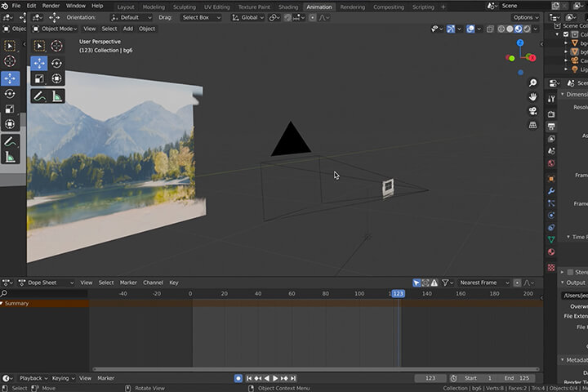Open the Tool properties tab (wrench-screwdriver icon)
Image resolution: width=588 pixels, height=392 pixels.
click(x=551, y=99)
